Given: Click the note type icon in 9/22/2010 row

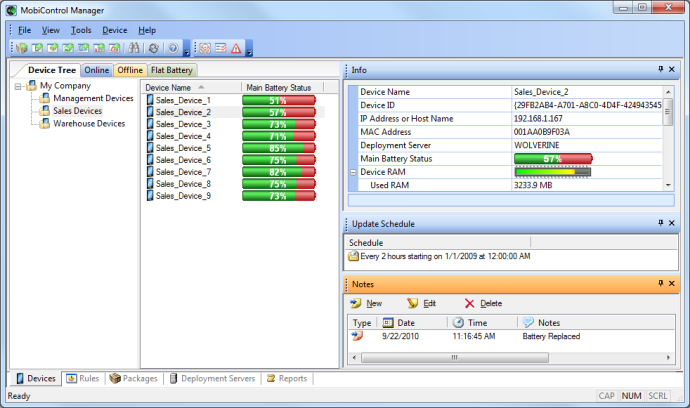Looking at the screenshot, I should pos(357,336).
